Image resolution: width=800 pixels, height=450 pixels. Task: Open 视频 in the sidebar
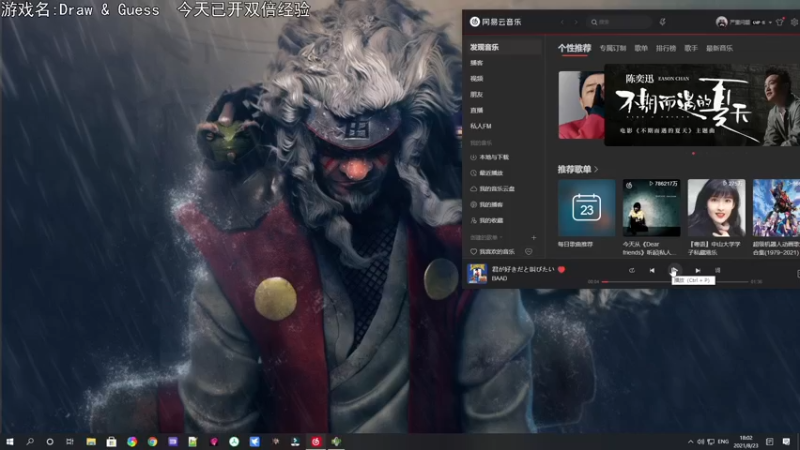click(x=477, y=79)
